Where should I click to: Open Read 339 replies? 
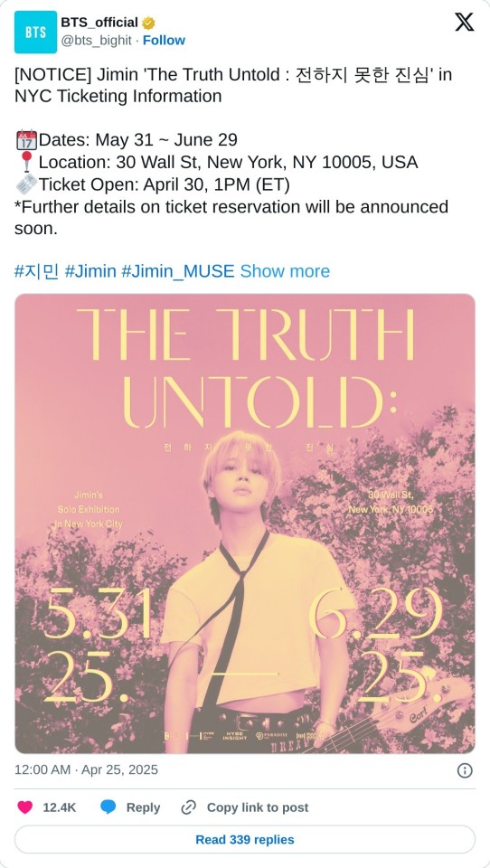tap(245, 839)
